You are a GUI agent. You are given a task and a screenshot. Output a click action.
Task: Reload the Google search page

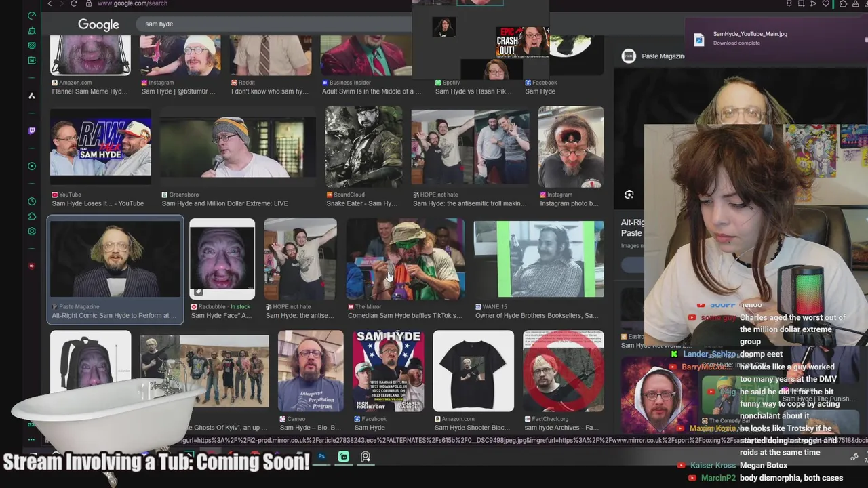(x=74, y=3)
